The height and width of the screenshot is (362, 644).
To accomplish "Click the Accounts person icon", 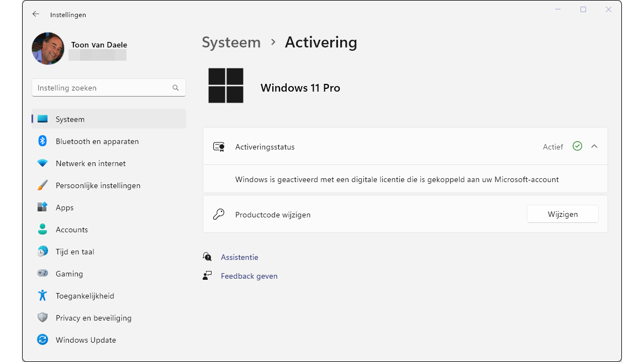I will [x=43, y=230].
